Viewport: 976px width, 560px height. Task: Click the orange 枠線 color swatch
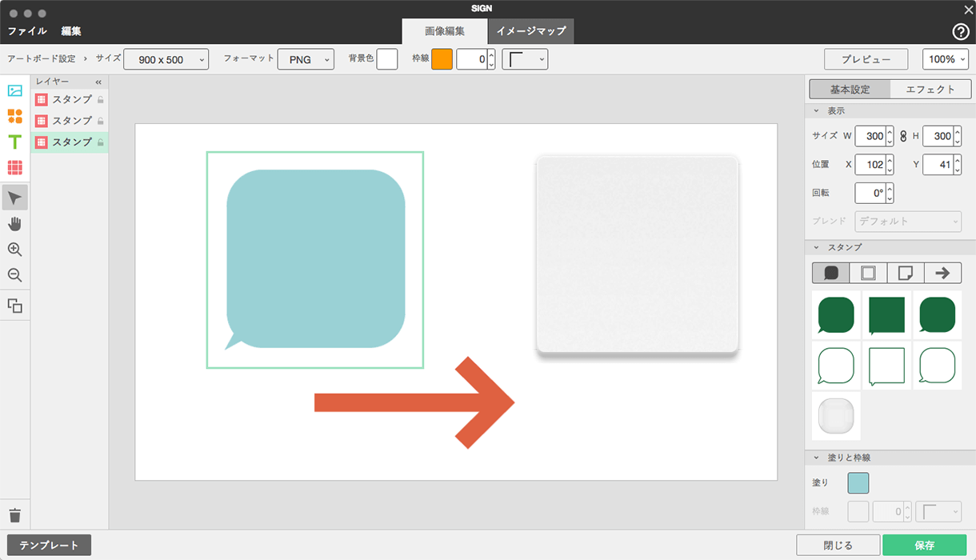442,59
